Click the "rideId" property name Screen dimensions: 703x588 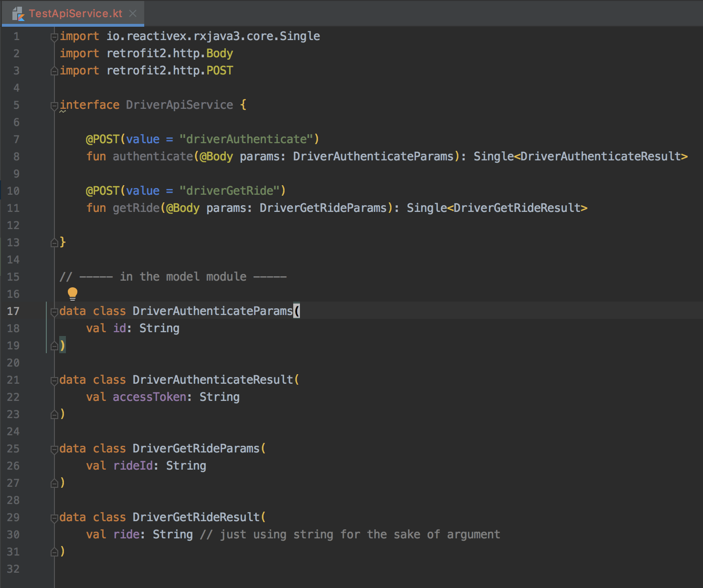[133, 466]
